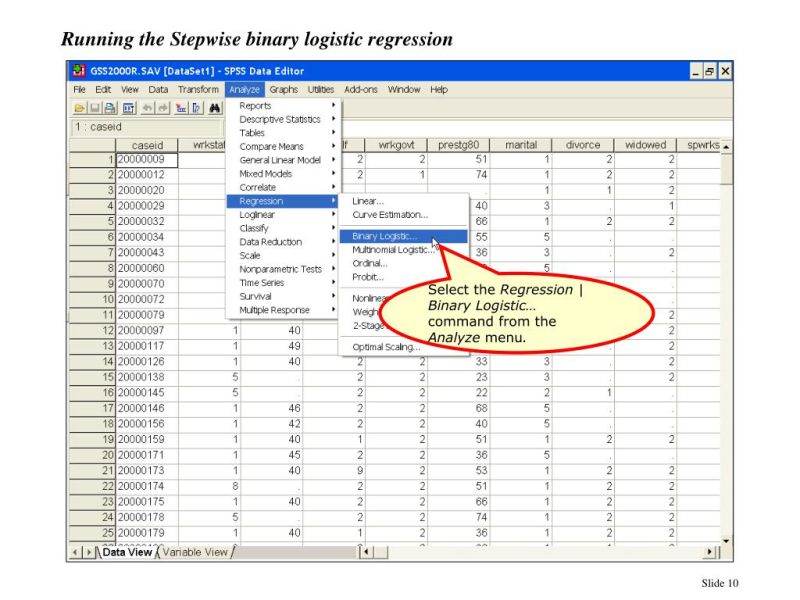Image resolution: width=800 pixels, height=600 pixels.
Task: Redo the last action
Action: click(x=164, y=108)
